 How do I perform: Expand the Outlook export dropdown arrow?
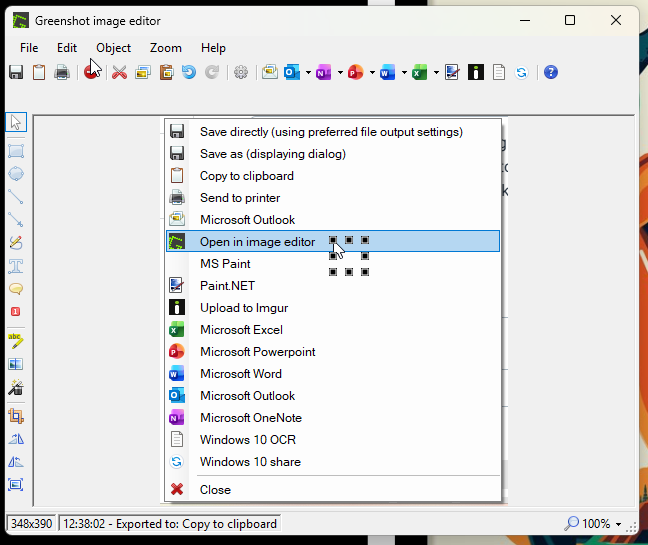(x=308, y=73)
